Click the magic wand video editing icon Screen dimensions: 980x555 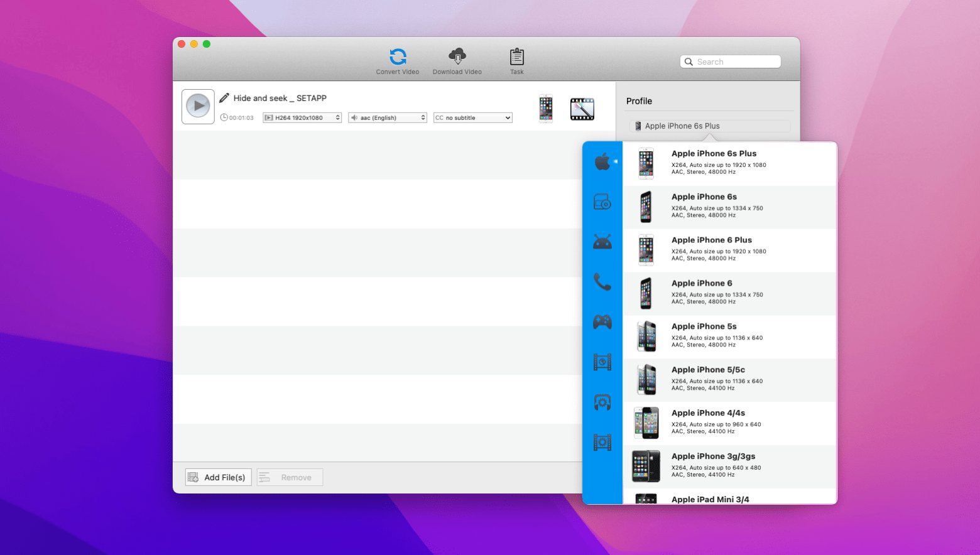(x=582, y=108)
